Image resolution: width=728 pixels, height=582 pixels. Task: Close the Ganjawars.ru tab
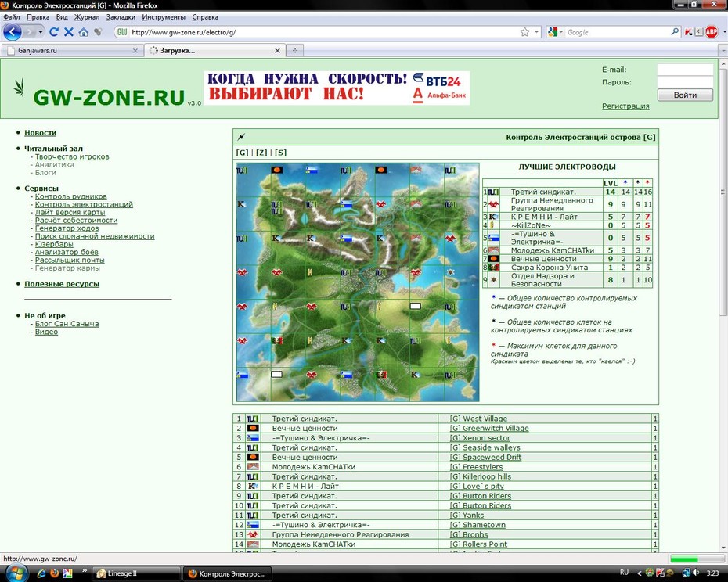[x=135, y=51]
